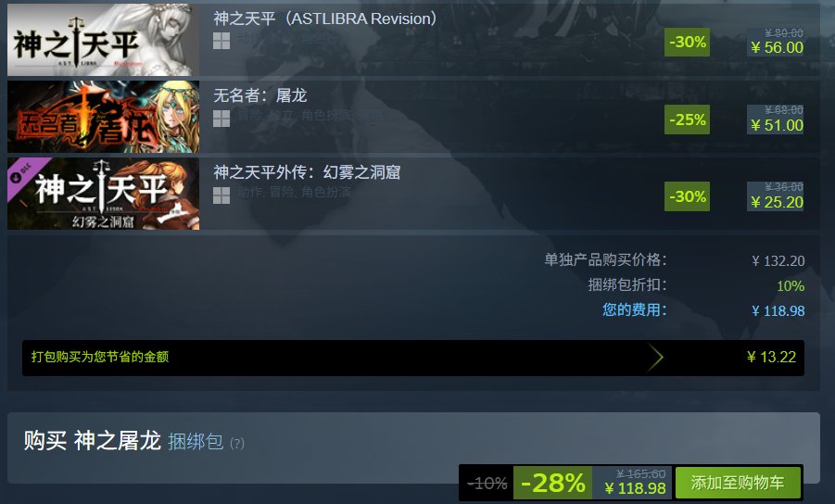Viewport: 835px width, 504px height.
Task: Click Windows icon under ASTLIBRA Revision title
Action: (x=221, y=41)
